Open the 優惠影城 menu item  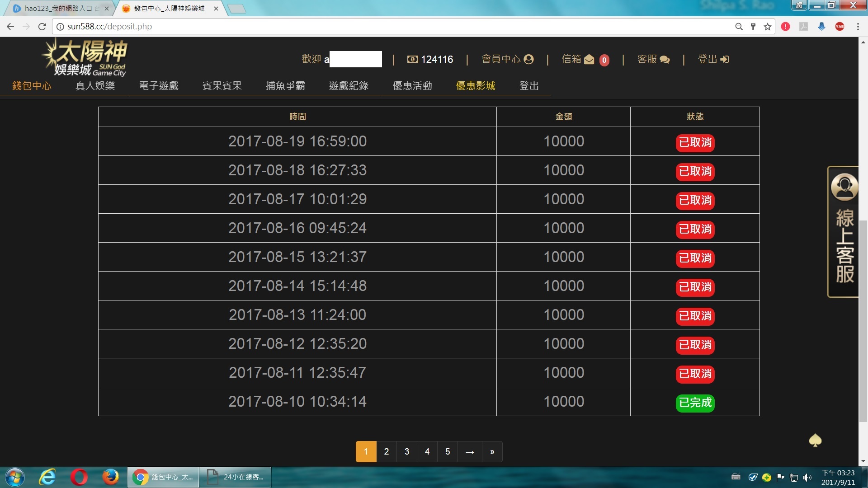click(x=476, y=86)
